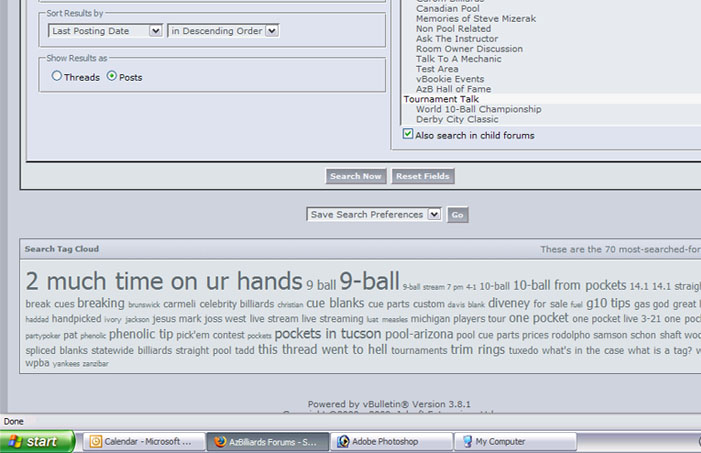Switch to Adobe Photoshop taskbar icon
The image size is (701, 453).
tap(343, 441)
